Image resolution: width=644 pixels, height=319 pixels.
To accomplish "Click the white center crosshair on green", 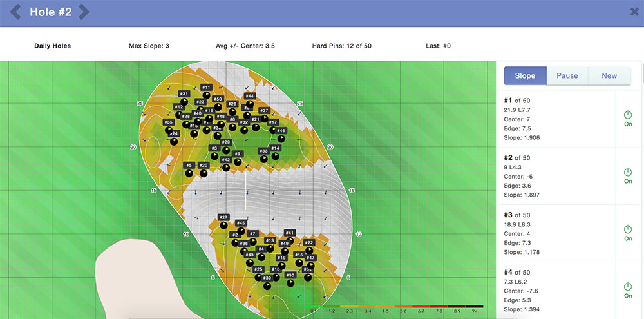I will point(245,191).
